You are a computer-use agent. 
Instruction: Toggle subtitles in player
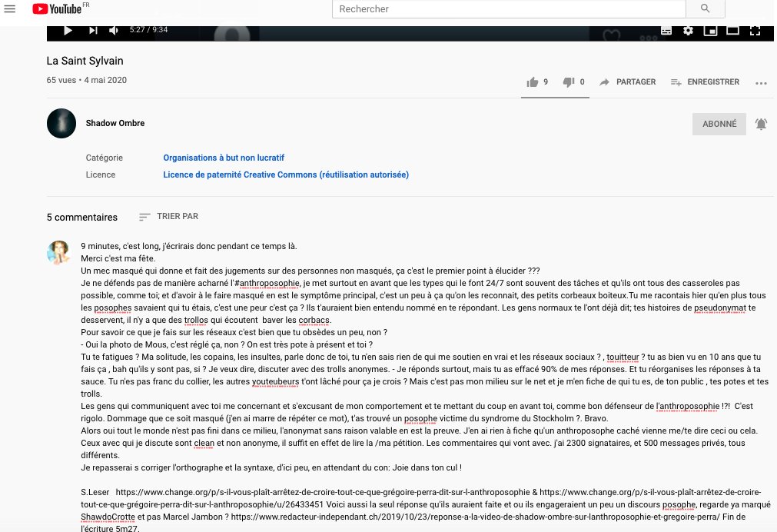tap(666, 31)
